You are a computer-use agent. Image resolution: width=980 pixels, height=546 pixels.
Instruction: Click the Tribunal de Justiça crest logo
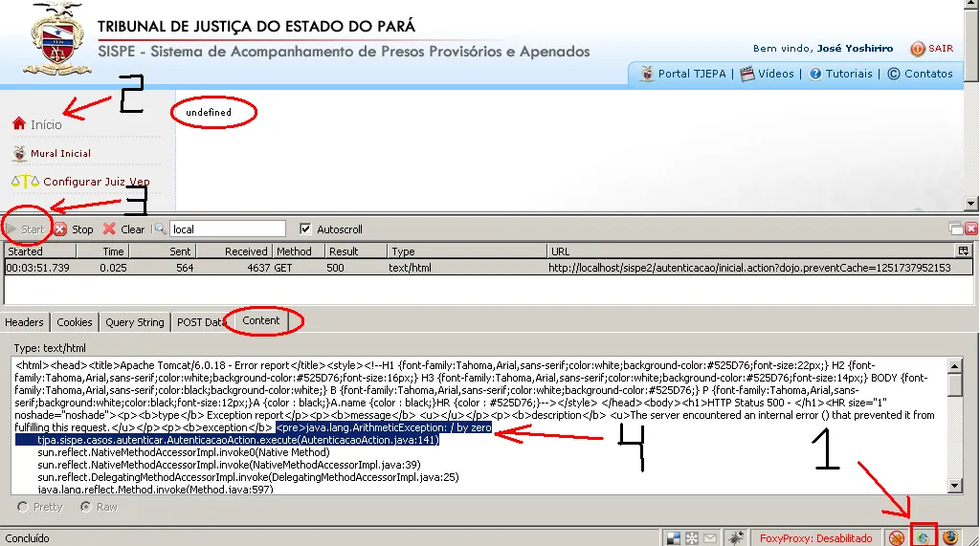point(56,39)
